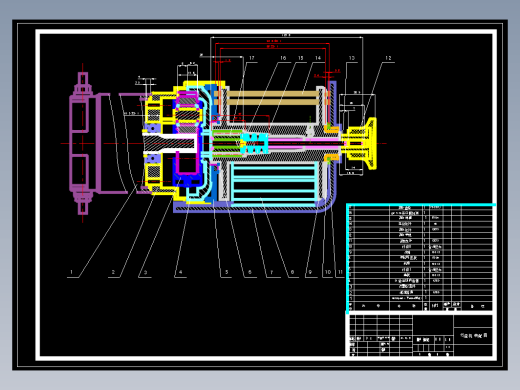
Task: Click the cyan-bordered parts list table
Action: 421,258
